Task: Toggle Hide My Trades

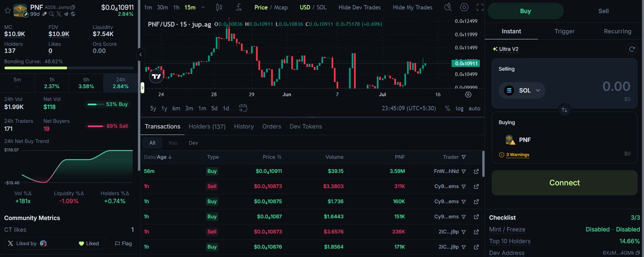Action: coord(412,8)
